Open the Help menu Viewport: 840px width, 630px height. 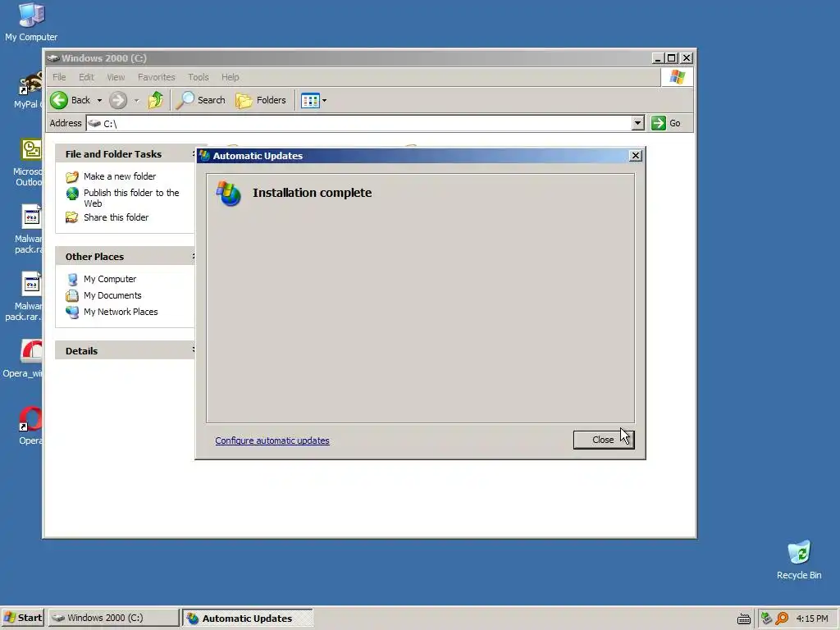[231, 77]
